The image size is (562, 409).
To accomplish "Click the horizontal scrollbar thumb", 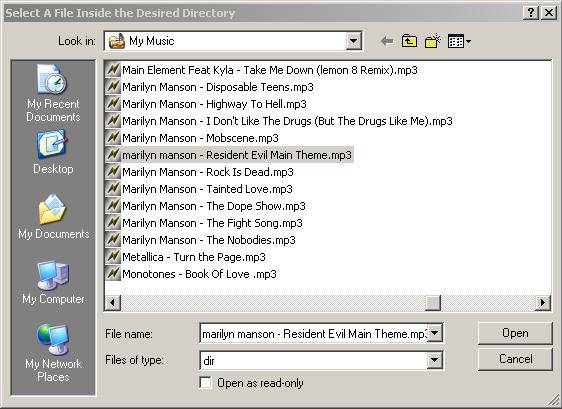I will (433, 303).
